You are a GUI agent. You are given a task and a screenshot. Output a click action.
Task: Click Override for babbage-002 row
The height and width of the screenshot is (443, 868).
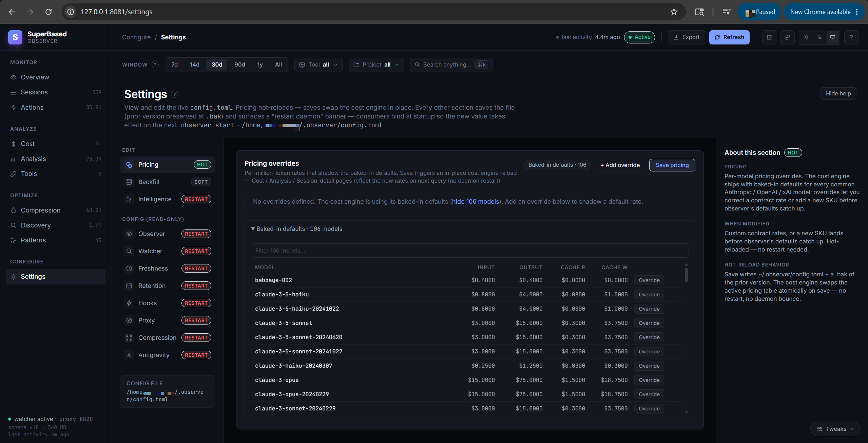[649, 280]
